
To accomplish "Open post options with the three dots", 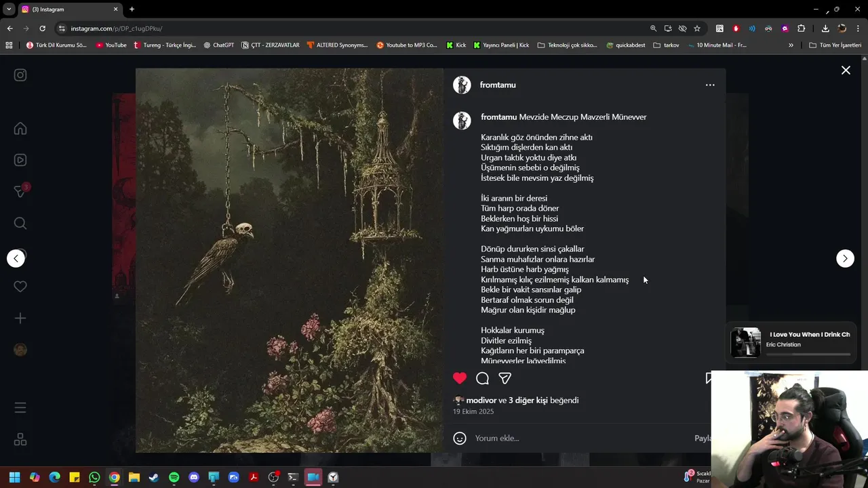I will click(x=710, y=85).
